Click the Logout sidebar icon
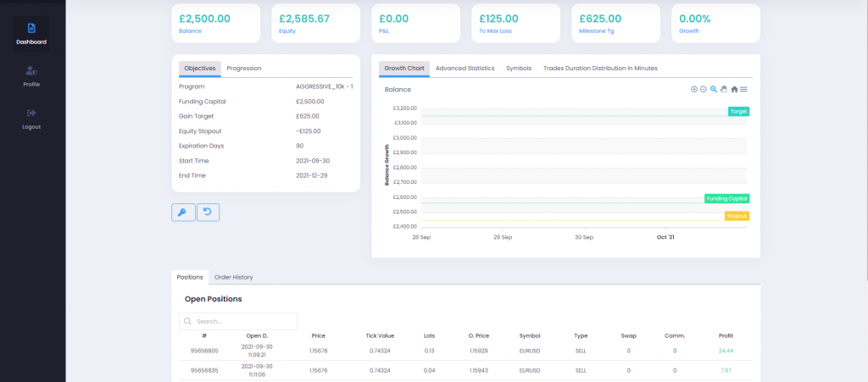Image resolution: width=868 pixels, height=382 pixels. pyautogui.click(x=31, y=113)
